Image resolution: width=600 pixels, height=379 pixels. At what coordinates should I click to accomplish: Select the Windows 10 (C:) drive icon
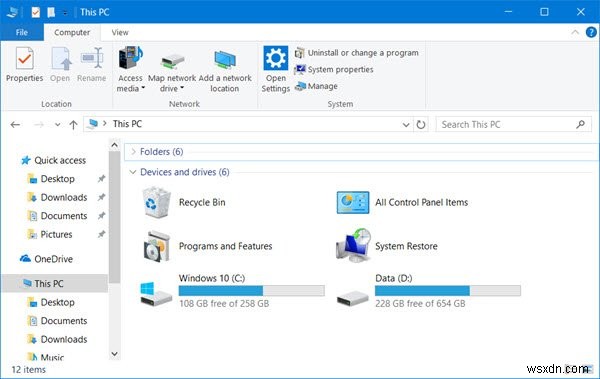pos(156,294)
